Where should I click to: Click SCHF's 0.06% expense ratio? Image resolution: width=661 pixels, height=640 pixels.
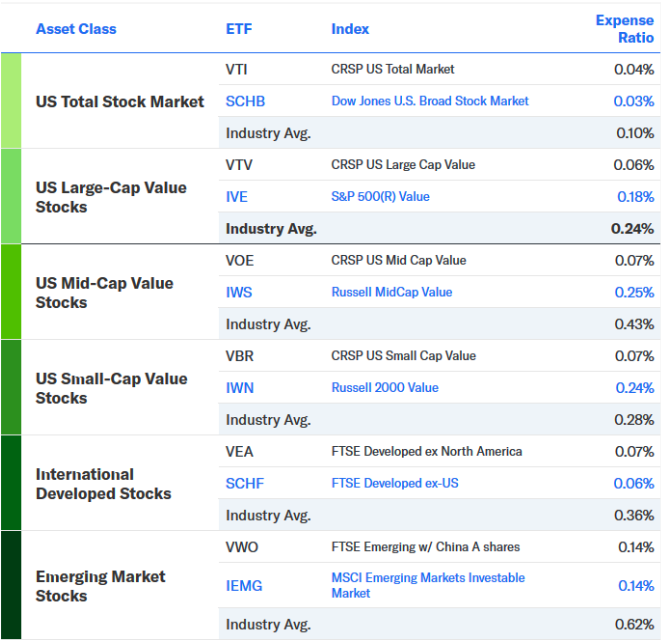634,483
